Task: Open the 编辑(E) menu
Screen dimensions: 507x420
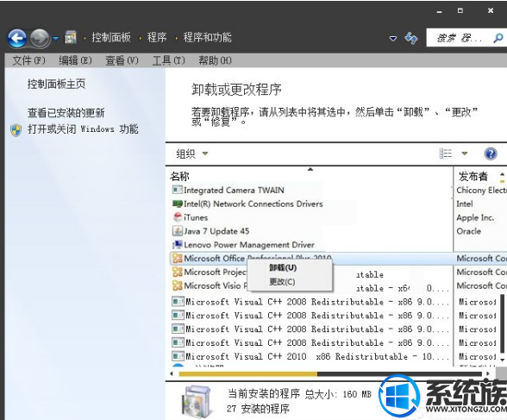Action: pos(75,60)
